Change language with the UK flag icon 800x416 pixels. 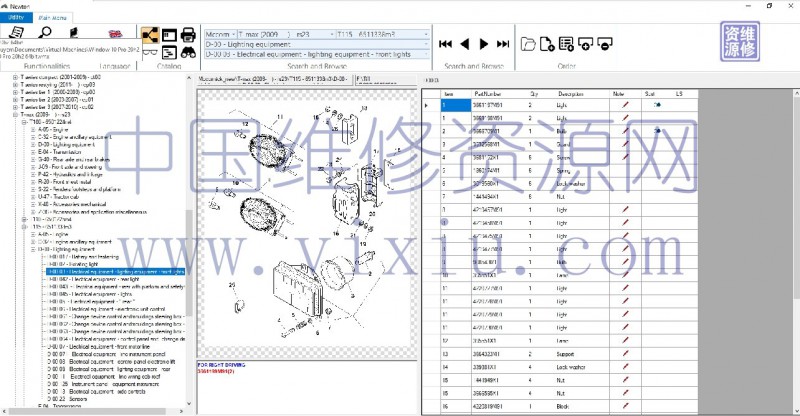pyautogui.click(x=115, y=34)
